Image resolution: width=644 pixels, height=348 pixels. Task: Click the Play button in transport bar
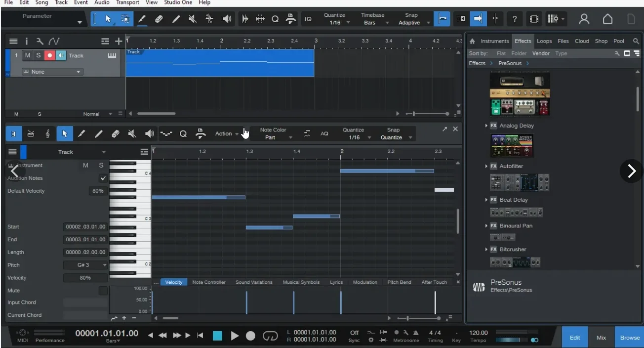[235, 336]
